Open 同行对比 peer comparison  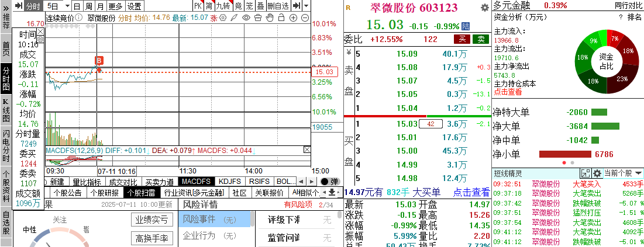click(628, 5)
